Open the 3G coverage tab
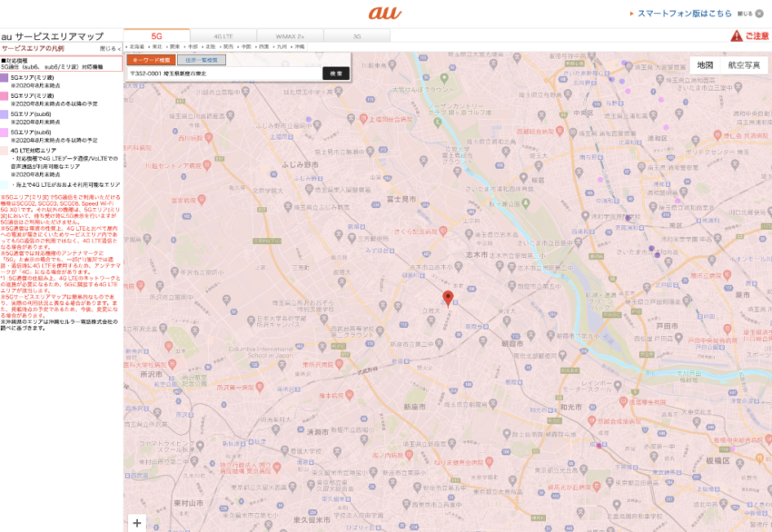The width and height of the screenshot is (772, 532). (357, 35)
